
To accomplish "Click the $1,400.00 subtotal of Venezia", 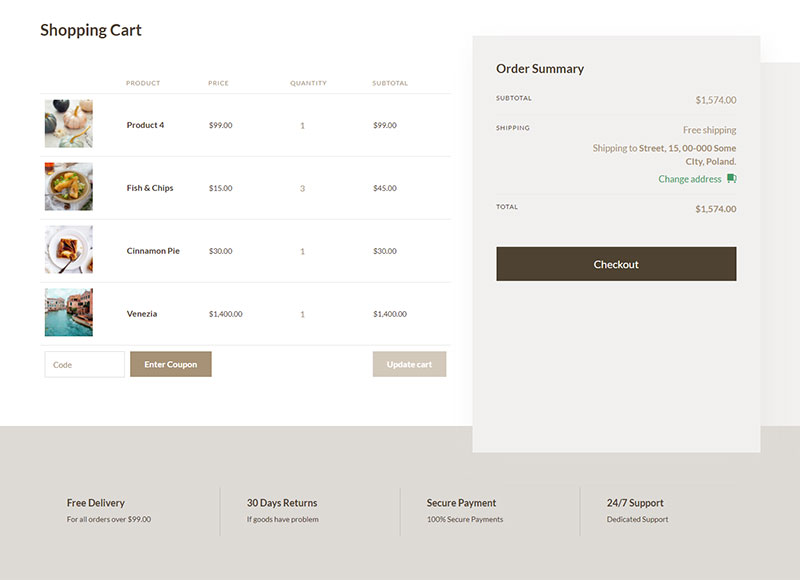I will coord(390,314).
